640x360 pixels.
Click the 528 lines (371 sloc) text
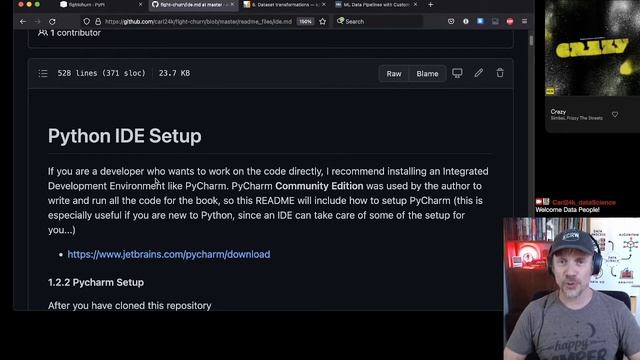pyautogui.click(x=101, y=73)
